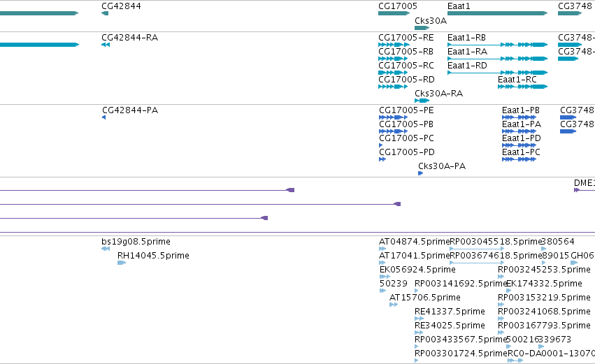Viewport: 595px width, 364px height.
Task: Select EST RE34025.5prime
Action: [x=450, y=326]
